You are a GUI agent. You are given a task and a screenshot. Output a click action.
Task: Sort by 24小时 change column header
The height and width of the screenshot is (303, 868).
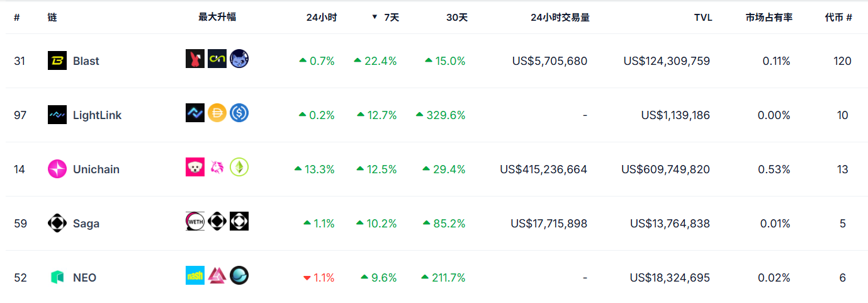(x=322, y=18)
